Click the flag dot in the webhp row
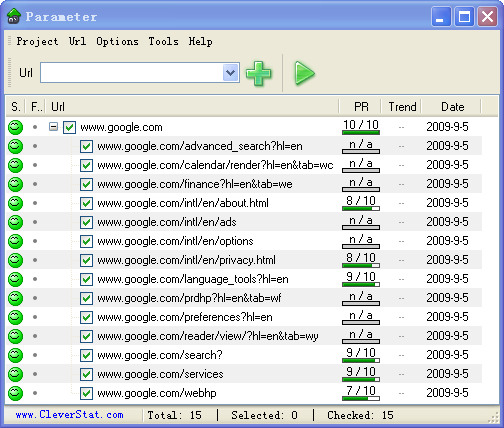This screenshot has width=504, height=428. [35, 393]
